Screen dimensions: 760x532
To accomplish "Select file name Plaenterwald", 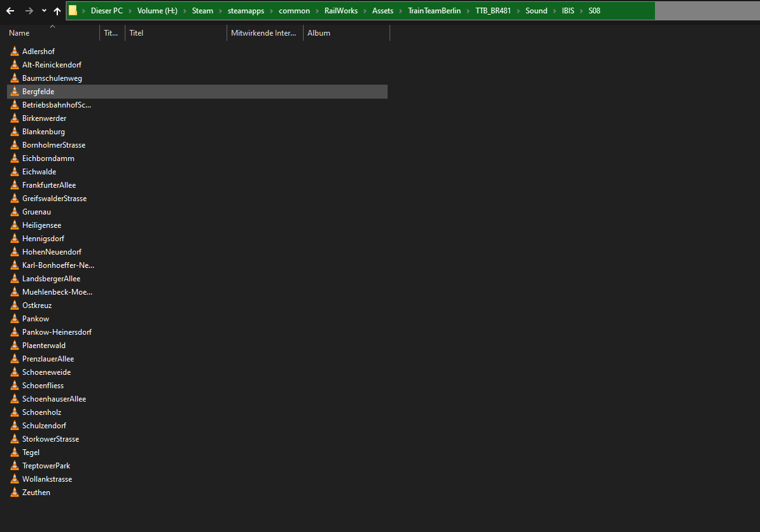I will tap(44, 346).
